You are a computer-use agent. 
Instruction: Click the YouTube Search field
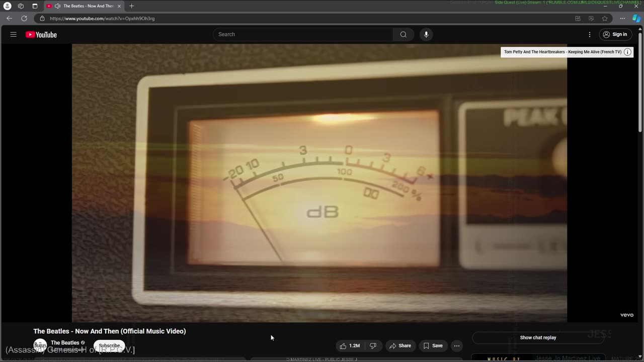[x=303, y=34]
